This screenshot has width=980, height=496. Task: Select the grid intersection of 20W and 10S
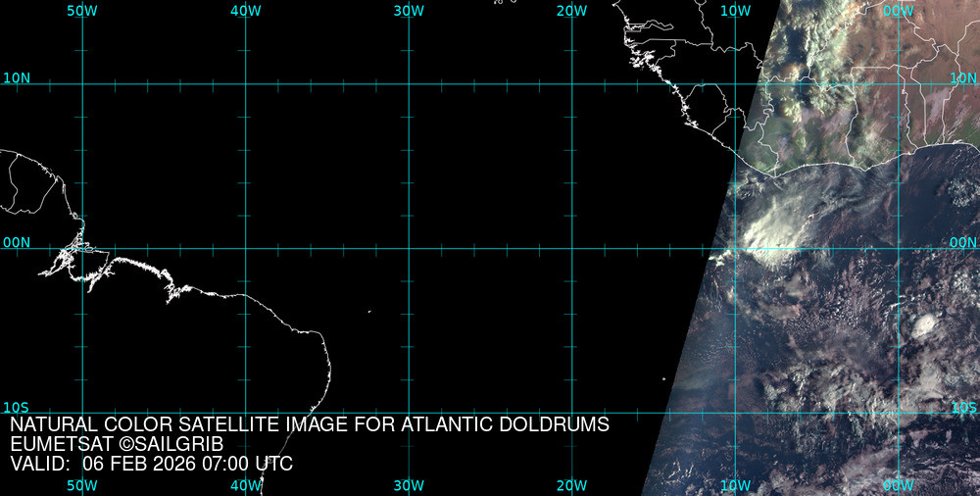pyautogui.click(x=571, y=413)
